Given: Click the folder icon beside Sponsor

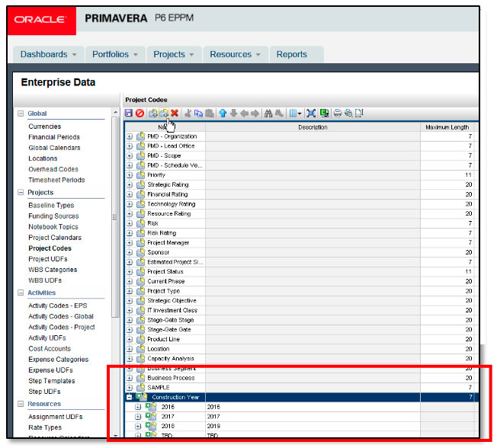Looking at the screenshot, I should tap(140, 252).
